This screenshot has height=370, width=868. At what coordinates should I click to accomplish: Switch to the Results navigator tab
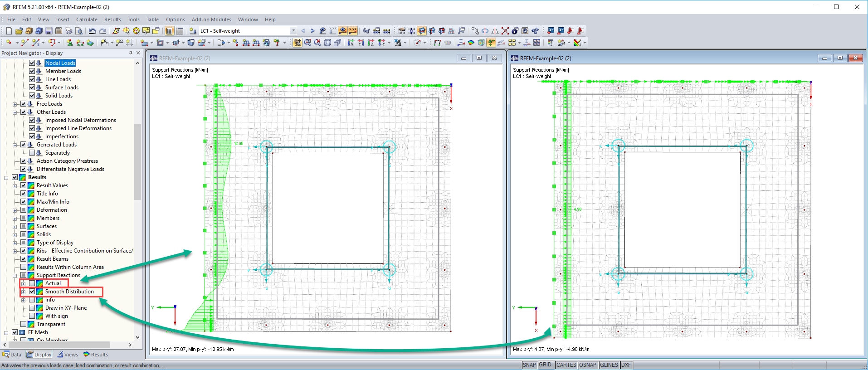pyautogui.click(x=96, y=355)
